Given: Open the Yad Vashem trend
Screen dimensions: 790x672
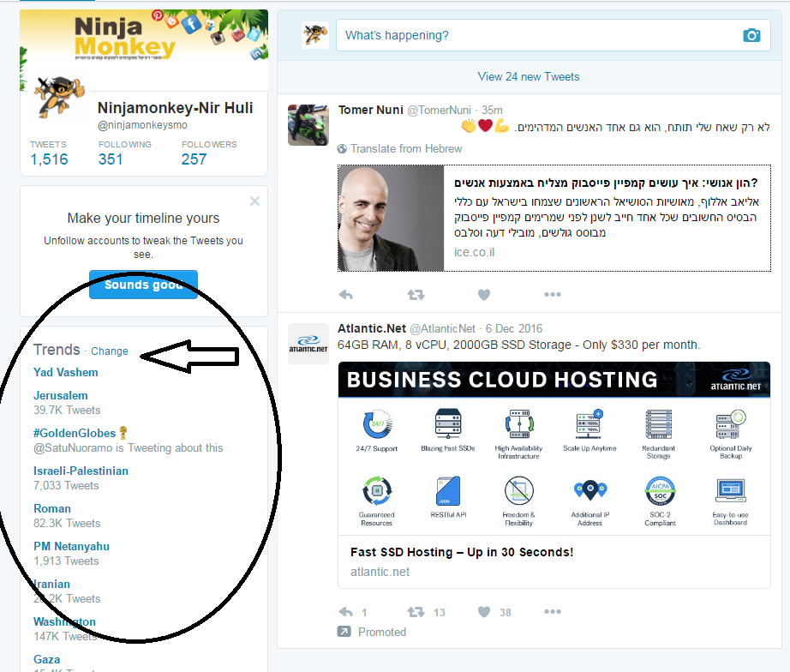Looking at the screenshot, I should tap(66, 372).
